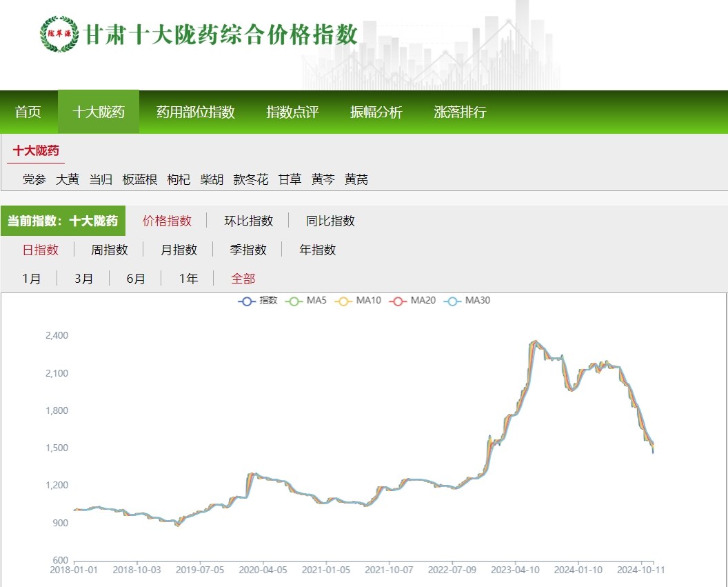The height and width of the screenshot is (587, 728).
Task: Select the herb 柴胡
Action: click(212, 179)
